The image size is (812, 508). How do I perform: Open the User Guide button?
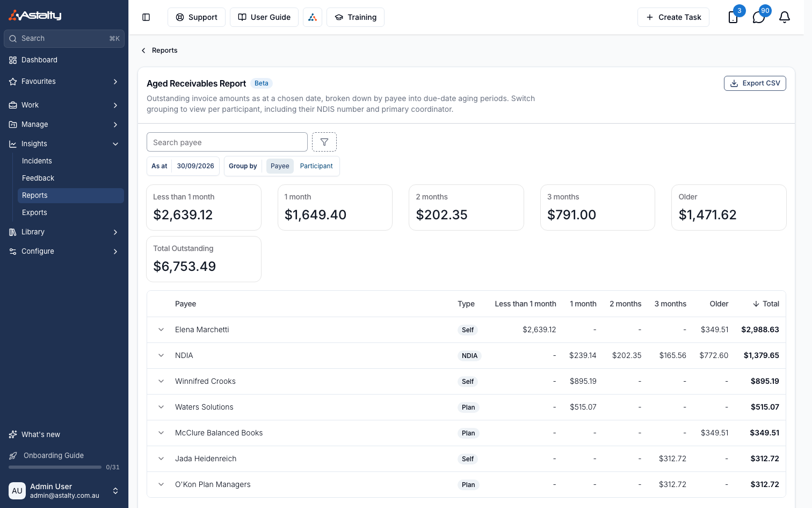pyautogui.click(x=264, y=17)
